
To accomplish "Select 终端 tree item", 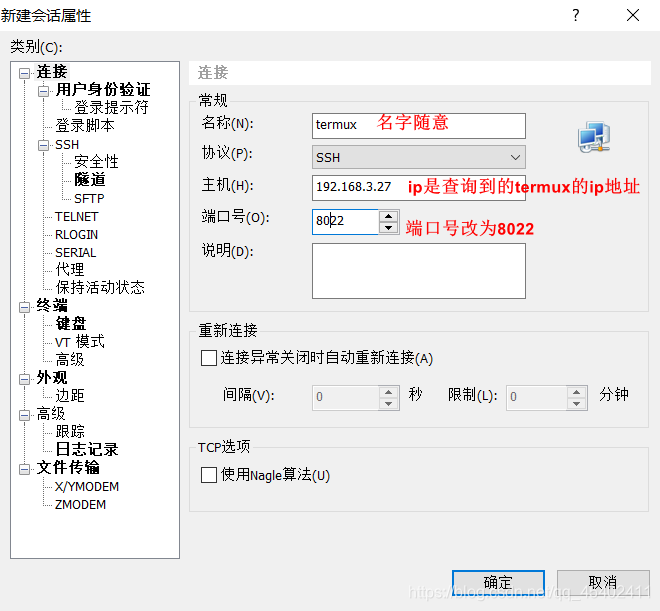I will tap(52, 306).
